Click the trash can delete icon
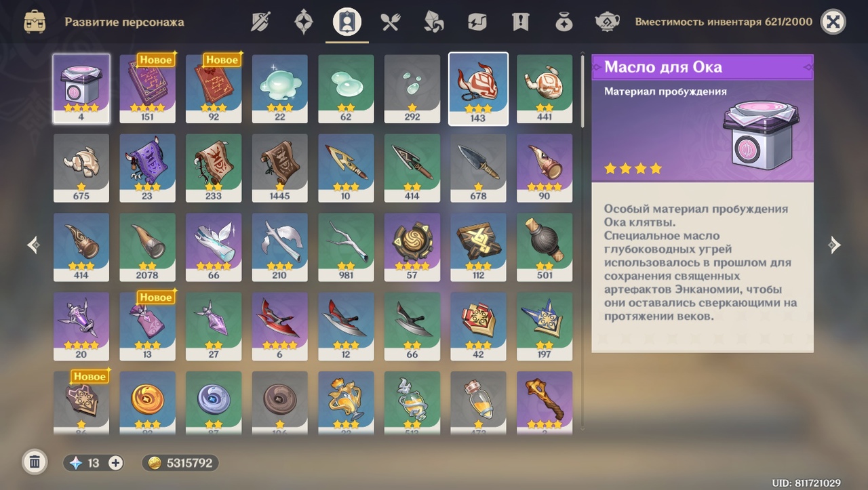 [x=35, y=462]
